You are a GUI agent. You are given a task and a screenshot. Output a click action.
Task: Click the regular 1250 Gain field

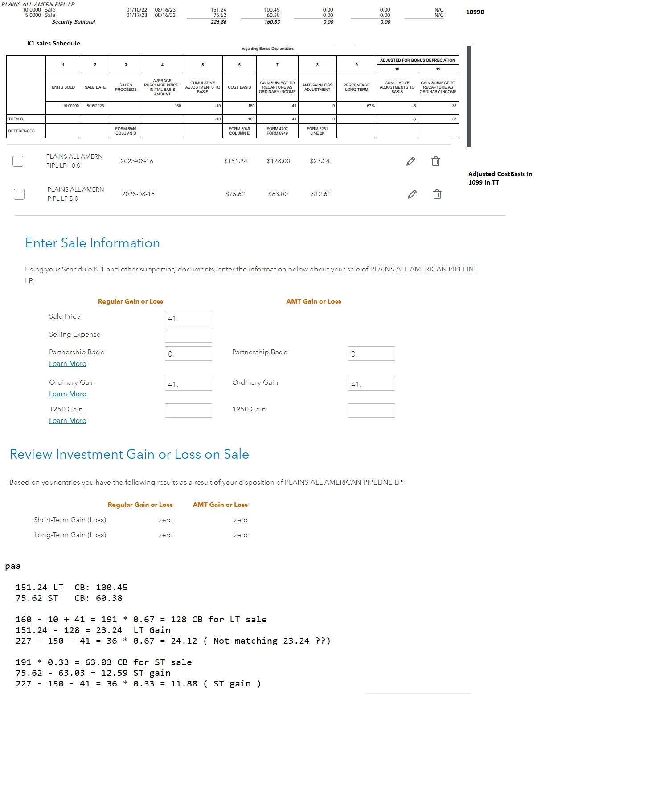(x=188, y=411)
